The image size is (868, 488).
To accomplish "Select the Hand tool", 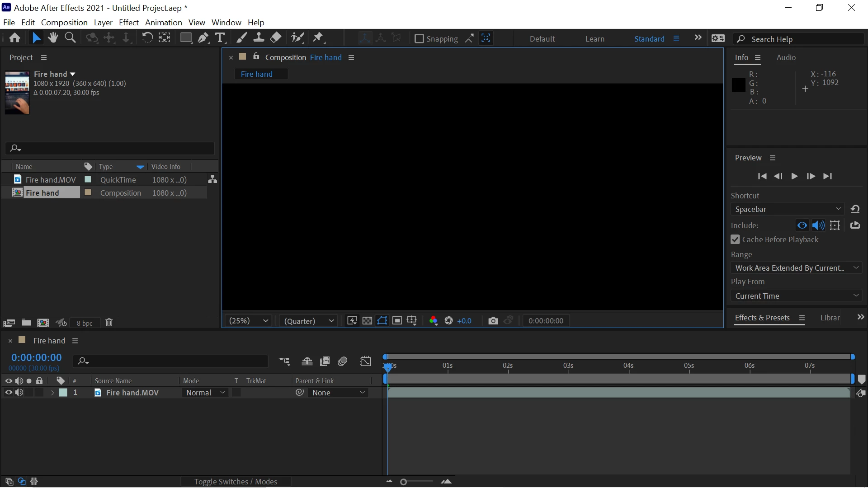I will (53, 38).
